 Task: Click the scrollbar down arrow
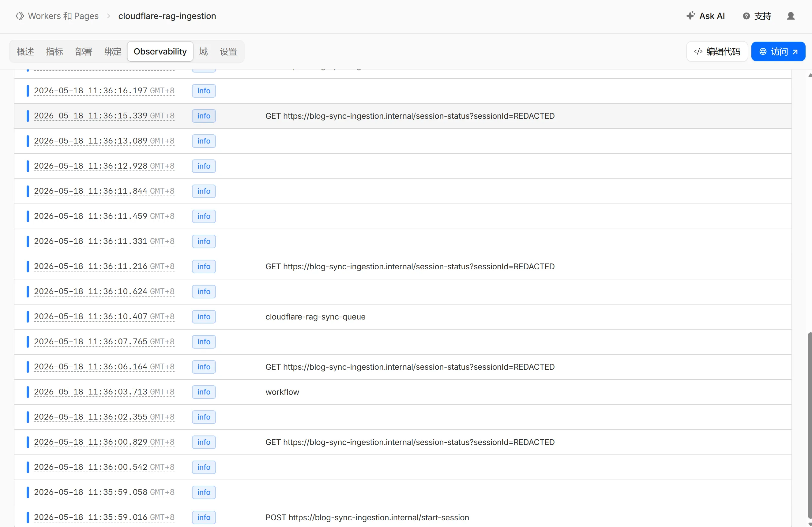pos(810,524)
